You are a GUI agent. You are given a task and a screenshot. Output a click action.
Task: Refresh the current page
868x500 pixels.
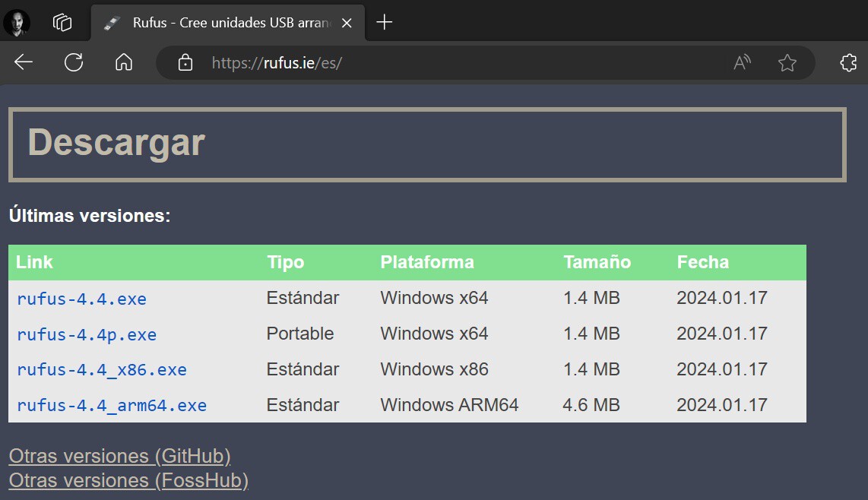74,62
